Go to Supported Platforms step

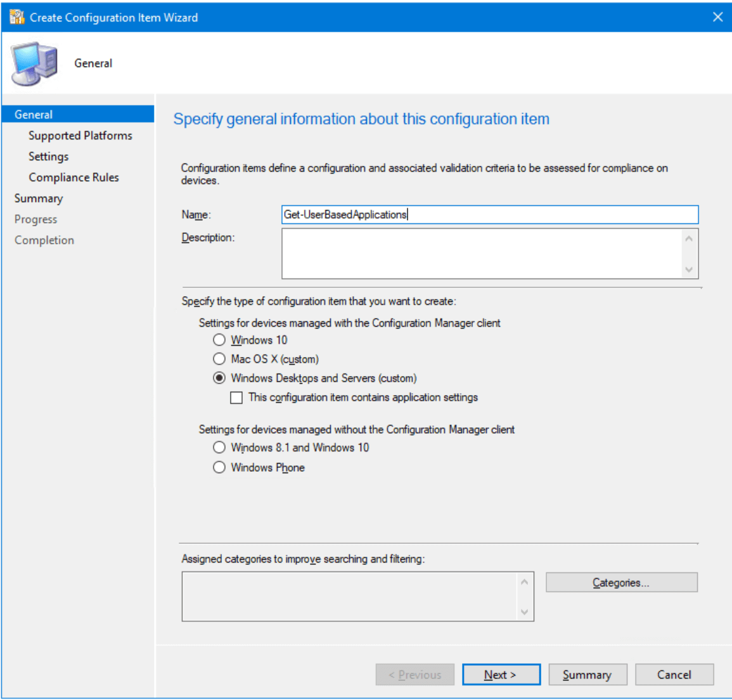80,136
